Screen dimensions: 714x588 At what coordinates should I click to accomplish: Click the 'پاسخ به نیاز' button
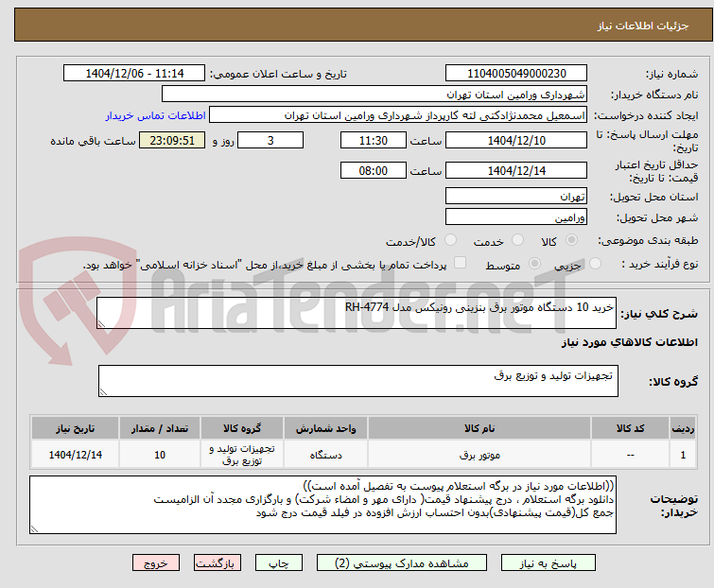pyautogui.click(x=549, y=563)
